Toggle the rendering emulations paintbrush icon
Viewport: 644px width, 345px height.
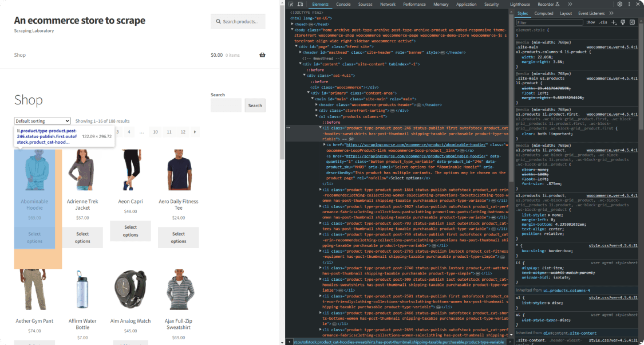623,22
